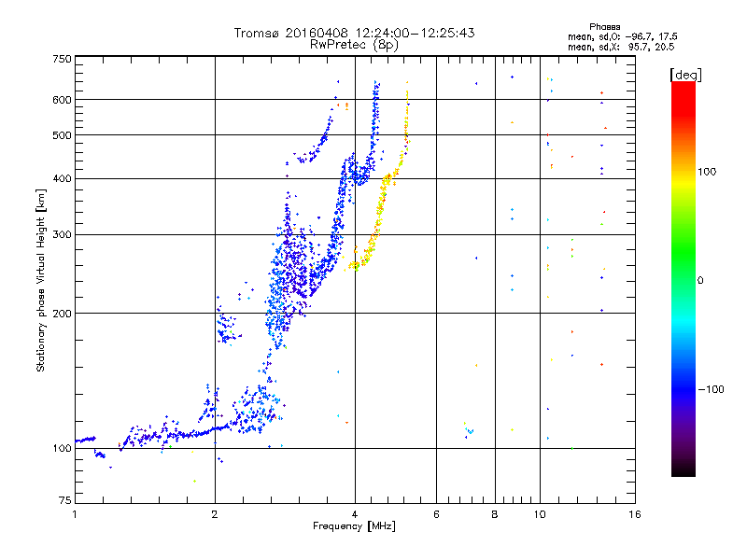Click x-axis tick label '6'

coord(436,514)
